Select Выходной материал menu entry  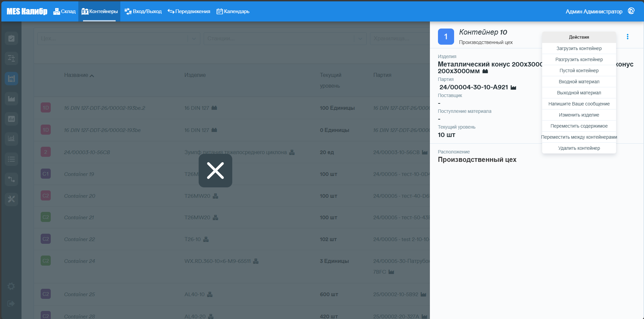[x=579, y=93]
